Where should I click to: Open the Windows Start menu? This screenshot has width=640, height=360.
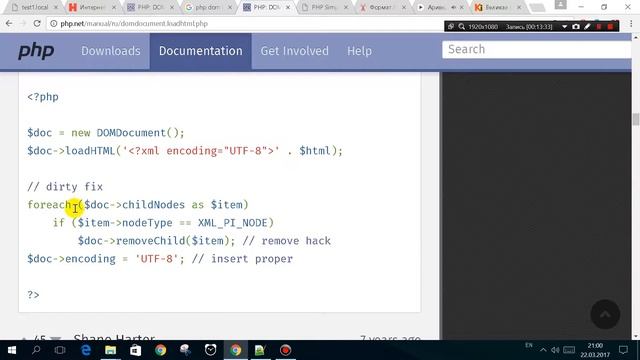pyautogui.click(x=11, y=350)
